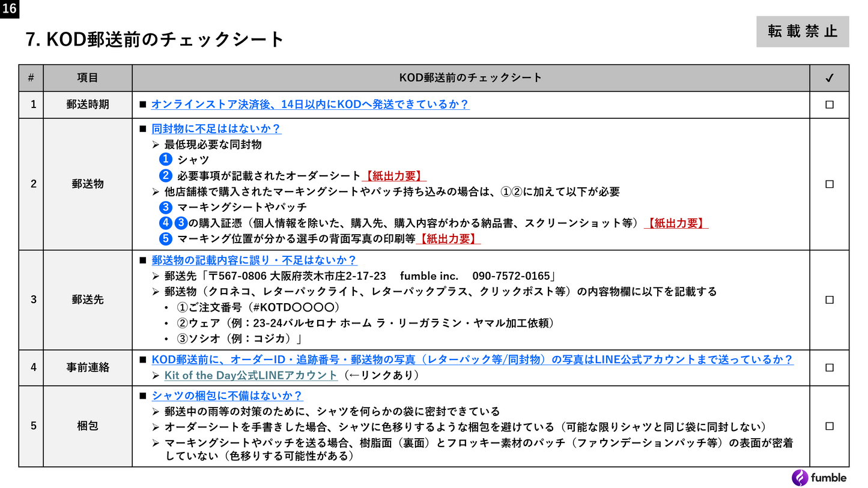Click the blue number 3 bullet before マーキングシートやパッチ
868x488 pixels.
pos(166,207)
